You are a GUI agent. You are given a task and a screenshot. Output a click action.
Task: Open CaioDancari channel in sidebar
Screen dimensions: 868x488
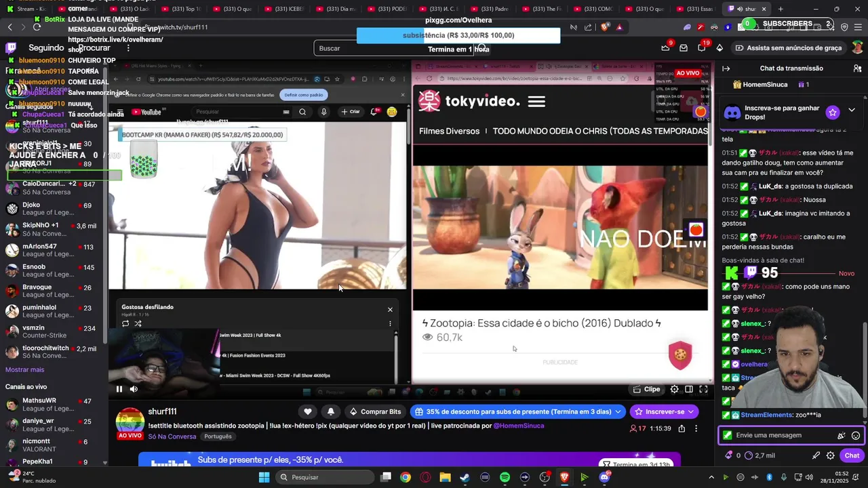54,188
